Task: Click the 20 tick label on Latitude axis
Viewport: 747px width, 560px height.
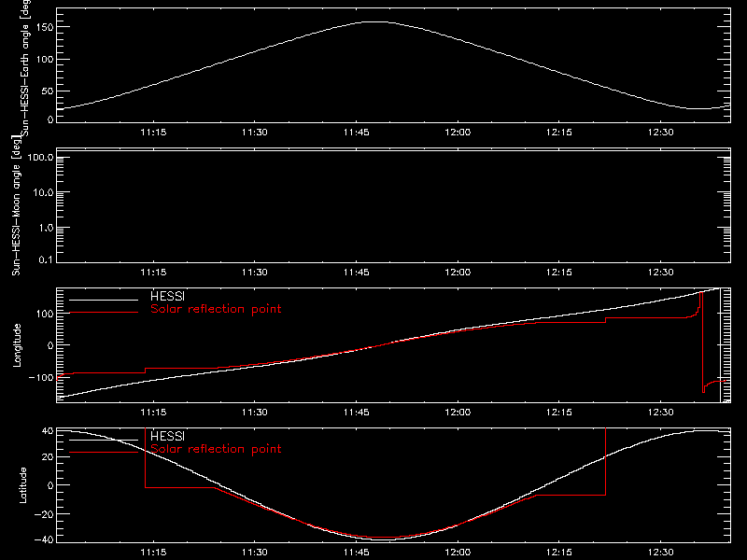Action: coord(48,456)
